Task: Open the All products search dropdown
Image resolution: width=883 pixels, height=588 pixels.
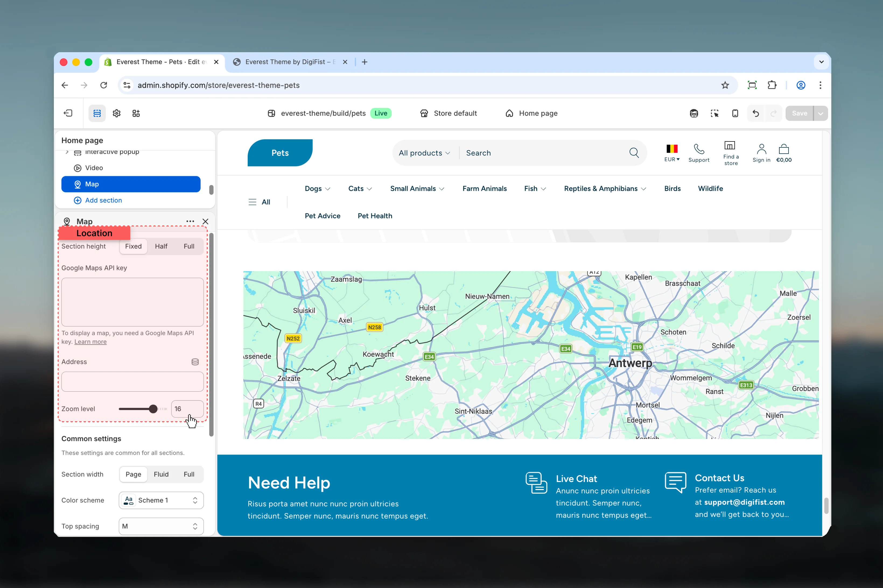Action: click(x=424, y=153)
